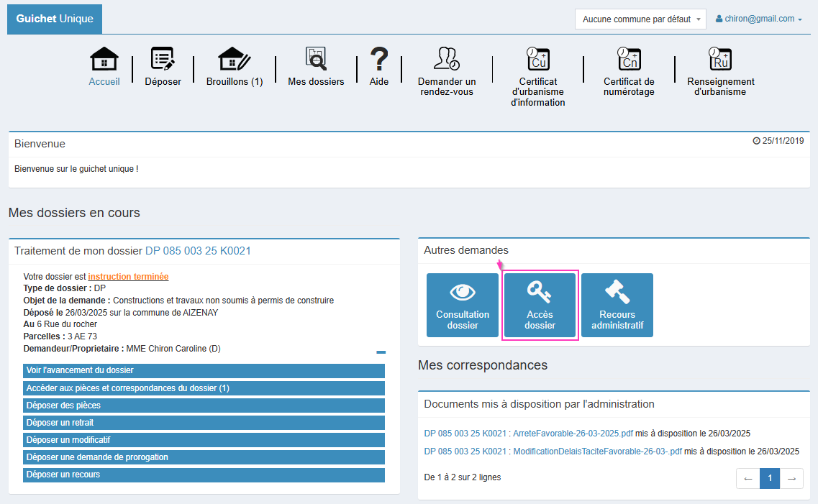Open Mes dossiers search icon

pos(316,59)
